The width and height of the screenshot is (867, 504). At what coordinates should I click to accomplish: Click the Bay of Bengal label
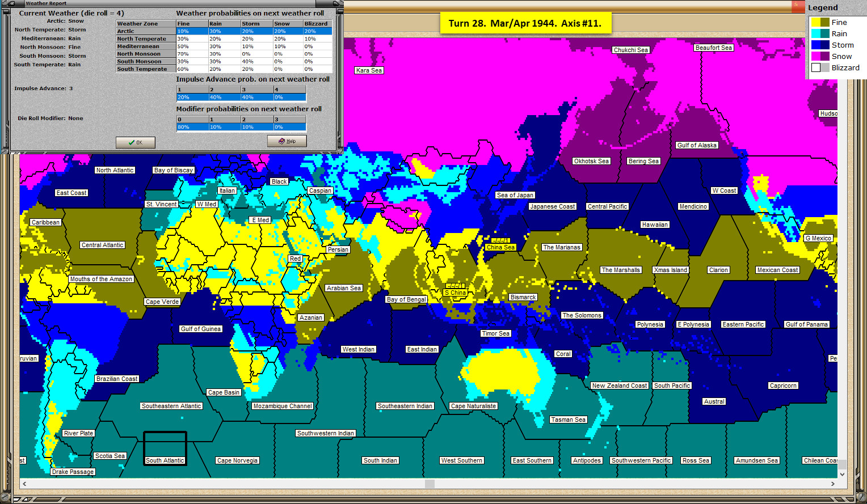(406, 299)
